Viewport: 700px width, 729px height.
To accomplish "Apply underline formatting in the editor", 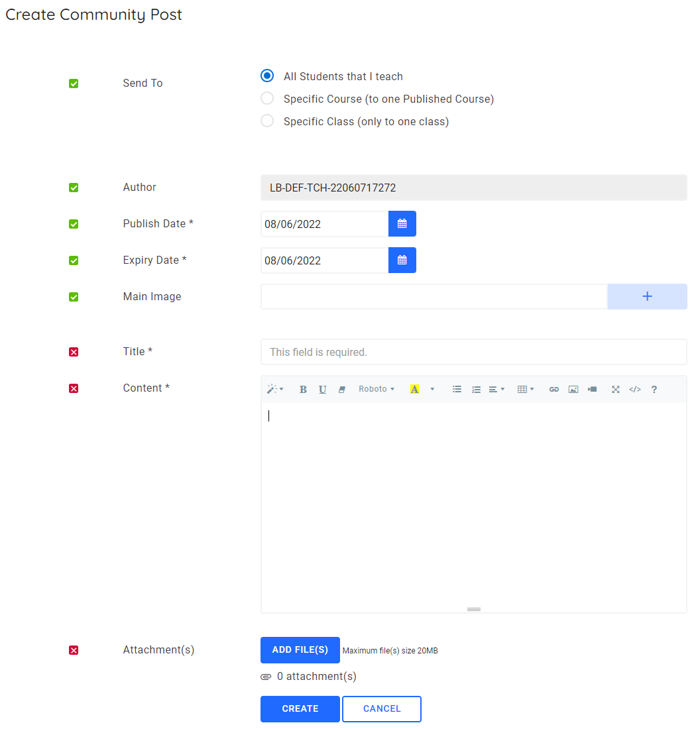I will [322, 389].
